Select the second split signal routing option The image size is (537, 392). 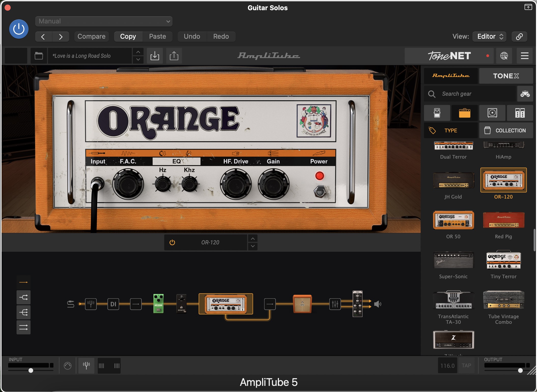pos(24,297)
